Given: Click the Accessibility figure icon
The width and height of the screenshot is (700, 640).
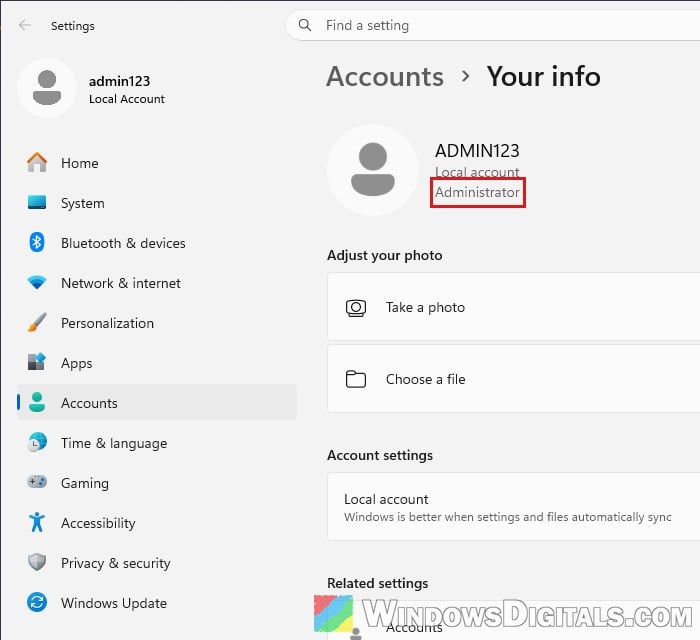Looking at the screenshot, I should [x=37, y=522].
